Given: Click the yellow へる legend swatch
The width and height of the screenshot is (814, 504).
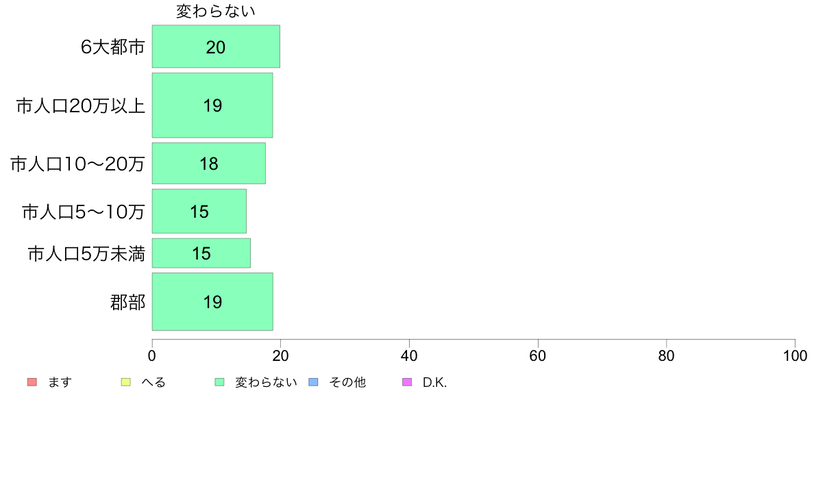Looking at the screenshot, I should pos(125,382).
